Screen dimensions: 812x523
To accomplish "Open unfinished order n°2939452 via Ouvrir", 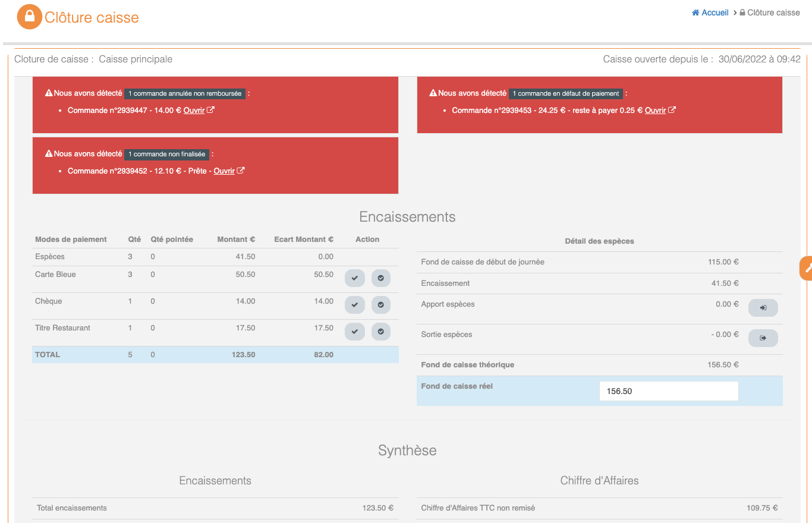I will (x=224, y=171).
